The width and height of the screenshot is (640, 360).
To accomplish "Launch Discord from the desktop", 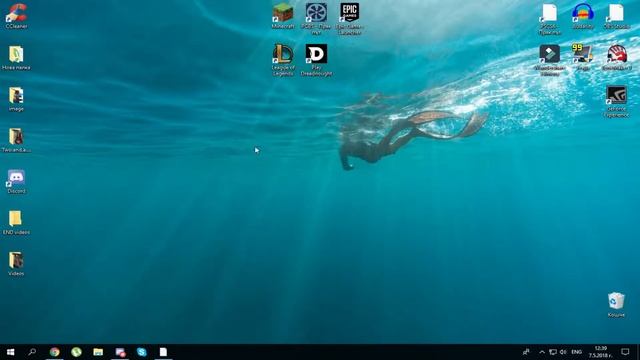I will tap(16, 181).
